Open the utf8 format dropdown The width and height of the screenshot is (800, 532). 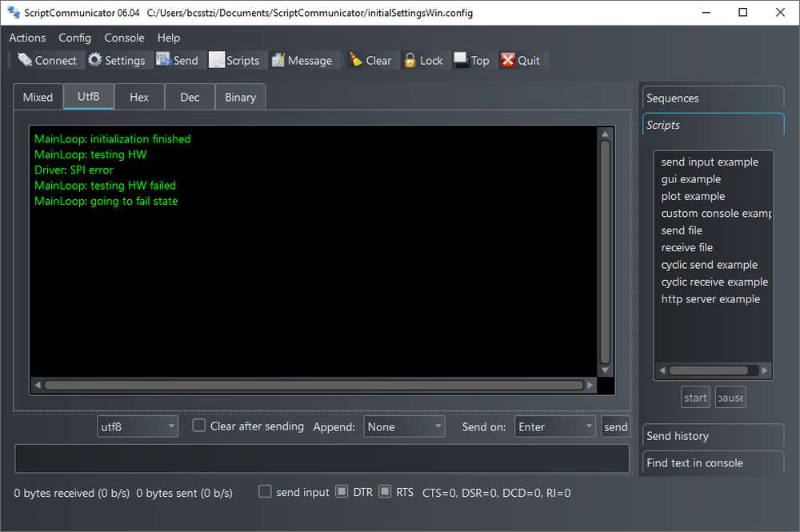[x=138, y=426]
